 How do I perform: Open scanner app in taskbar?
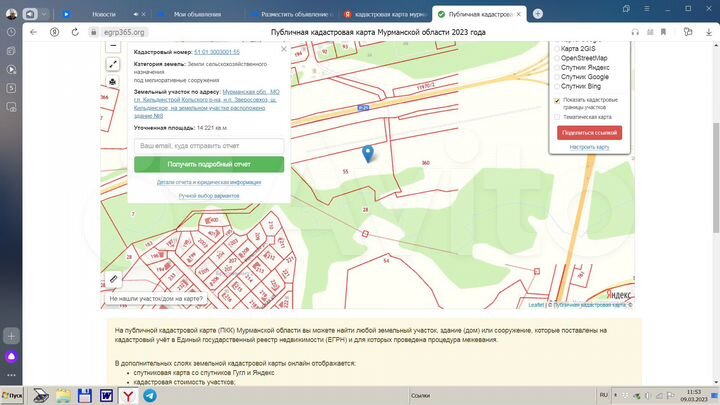(41, 395)
